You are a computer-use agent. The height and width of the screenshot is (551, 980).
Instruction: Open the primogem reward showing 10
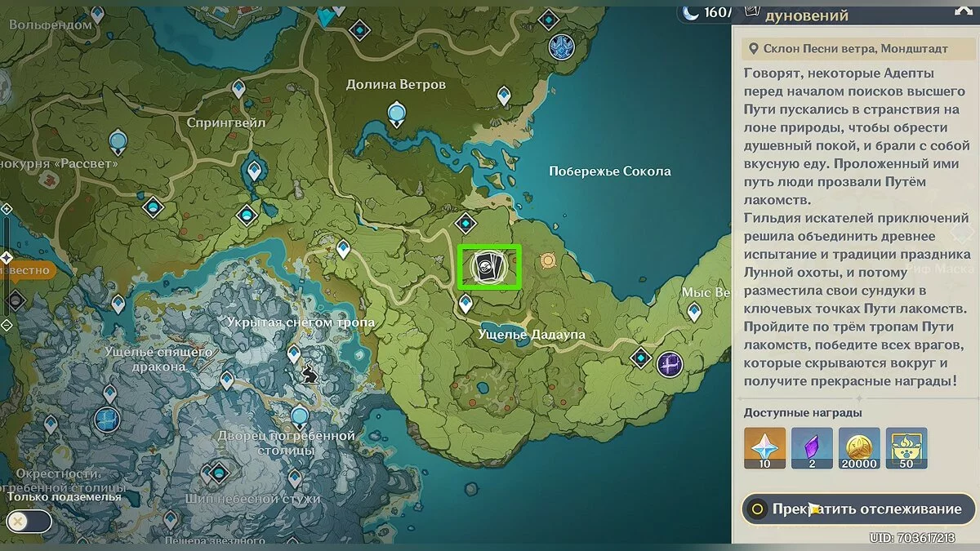765,448
